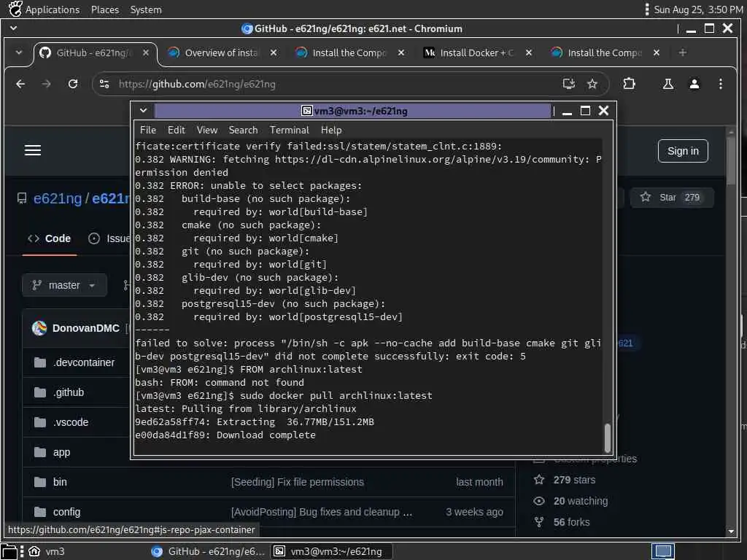The height and width of the screenshot is (560, 747).
Task: Click vm3@vm3 terminal taskbar button
Action: (331, 551)
